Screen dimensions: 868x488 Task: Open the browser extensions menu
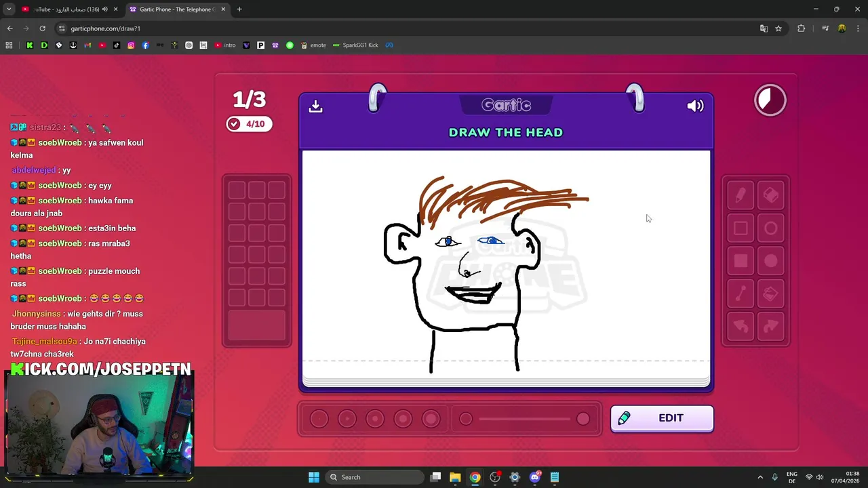pyautogui.click(x=801, y=28)
